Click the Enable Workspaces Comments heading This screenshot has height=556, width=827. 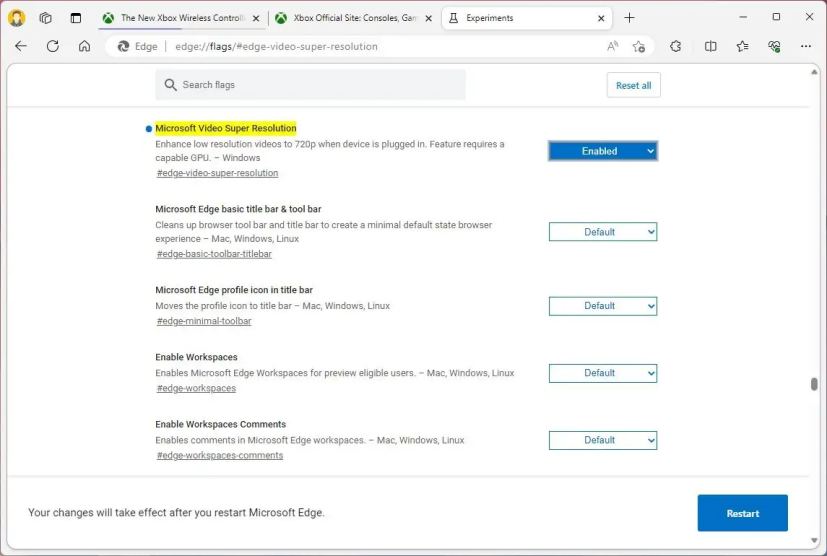(220, 424)
